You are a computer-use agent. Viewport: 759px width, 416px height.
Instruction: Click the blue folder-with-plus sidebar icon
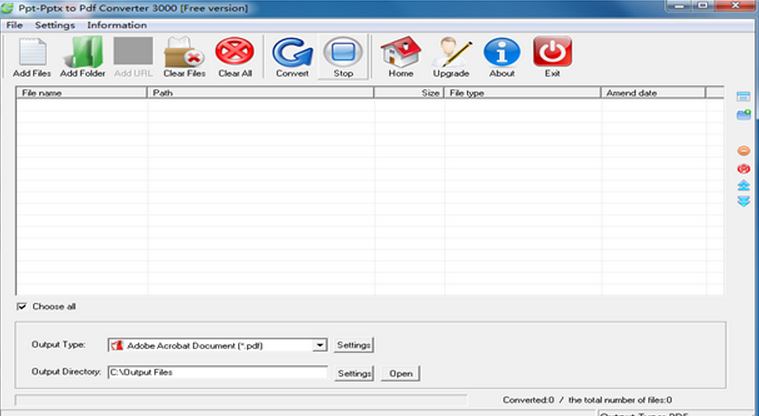click(x=744, y=115)
